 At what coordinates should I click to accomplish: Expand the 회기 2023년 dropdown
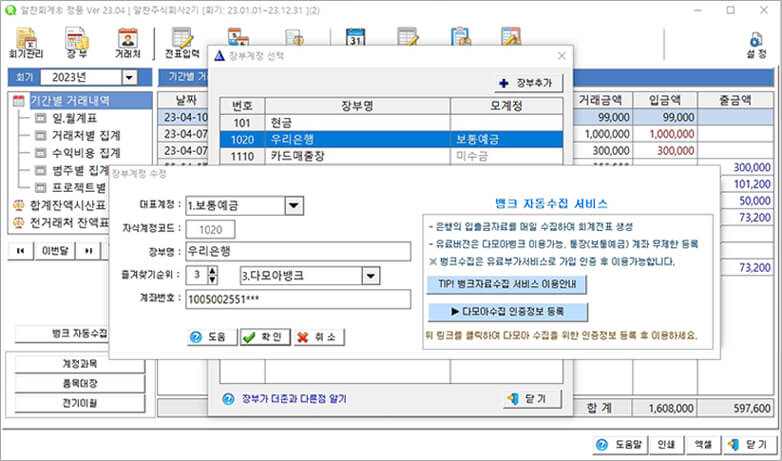(130, 77)
